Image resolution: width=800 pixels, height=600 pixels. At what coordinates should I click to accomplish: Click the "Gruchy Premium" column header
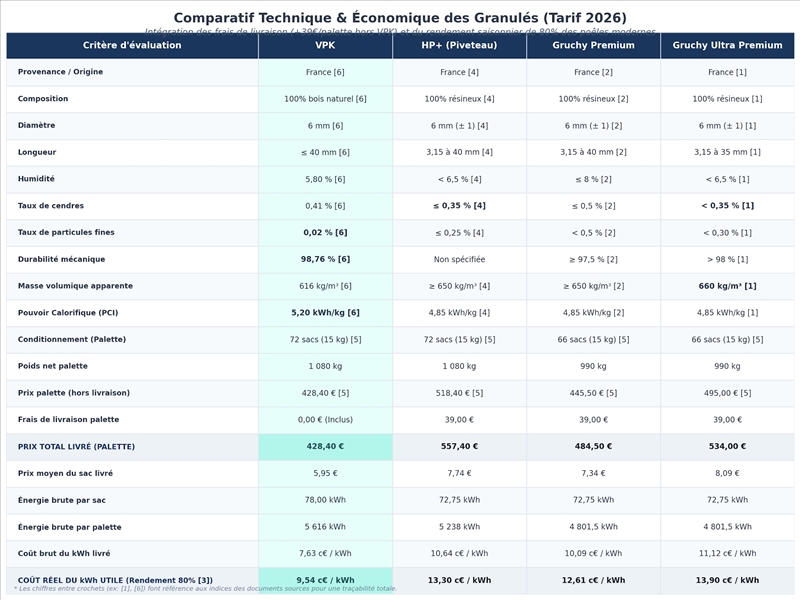pyautogui.click(x=593, y=45)
